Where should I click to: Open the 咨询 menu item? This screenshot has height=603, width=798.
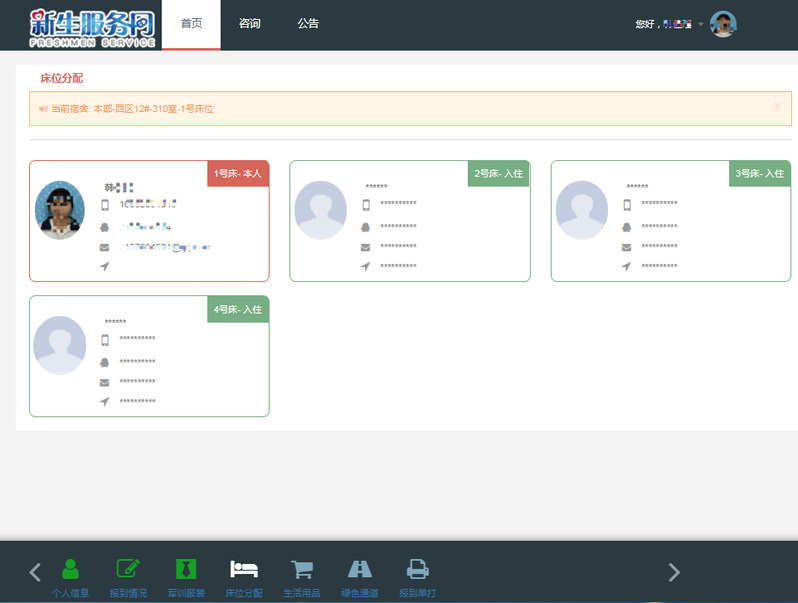250,24
